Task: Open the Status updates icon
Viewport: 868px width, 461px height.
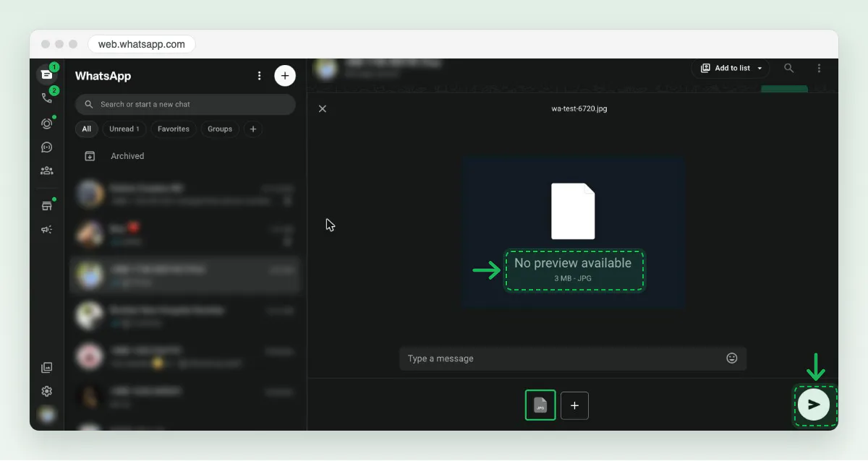Action: pos(47,124)
